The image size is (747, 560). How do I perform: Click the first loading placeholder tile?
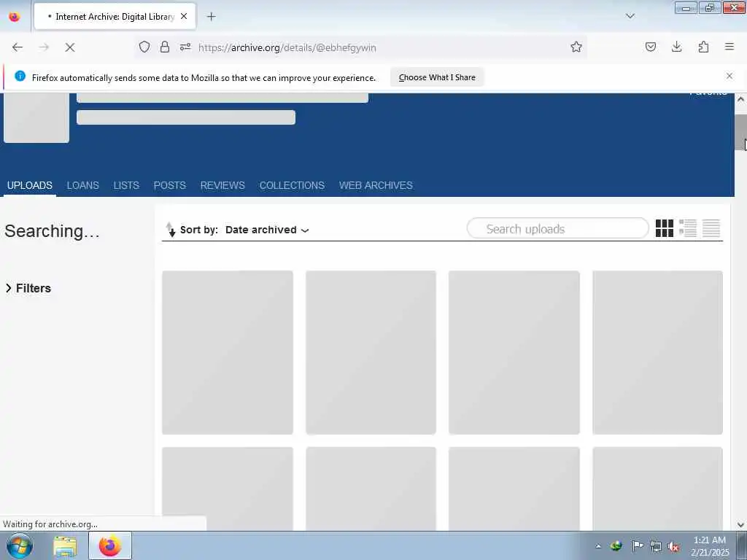tap(228, 352)
